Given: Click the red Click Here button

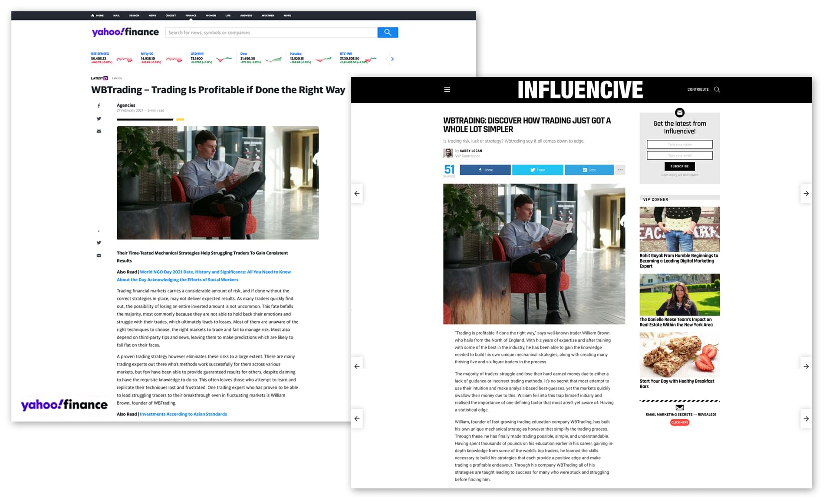Looking at the screenshot, I should [x=680, y=422].
